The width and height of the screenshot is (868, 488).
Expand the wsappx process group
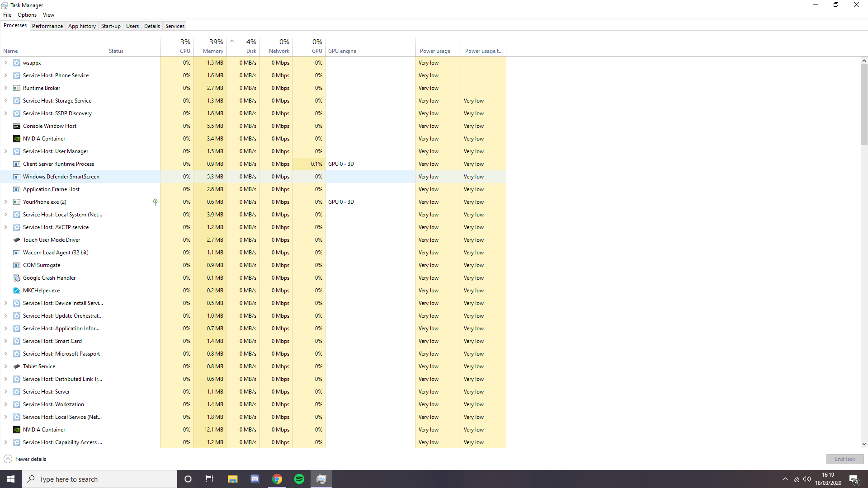pos(5,63)
